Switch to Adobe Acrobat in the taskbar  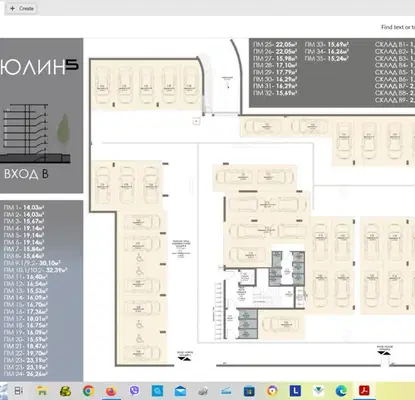[x=364, y=391]
